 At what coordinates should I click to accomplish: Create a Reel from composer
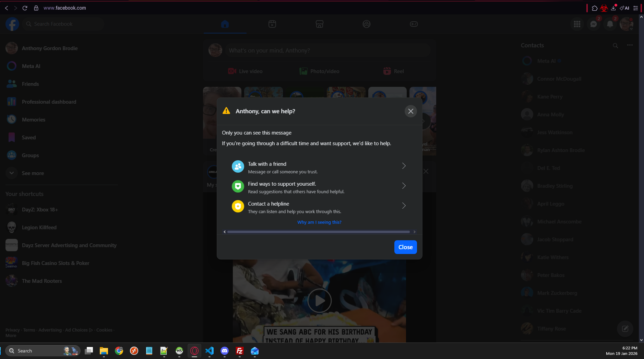click(x=394, y=71)
